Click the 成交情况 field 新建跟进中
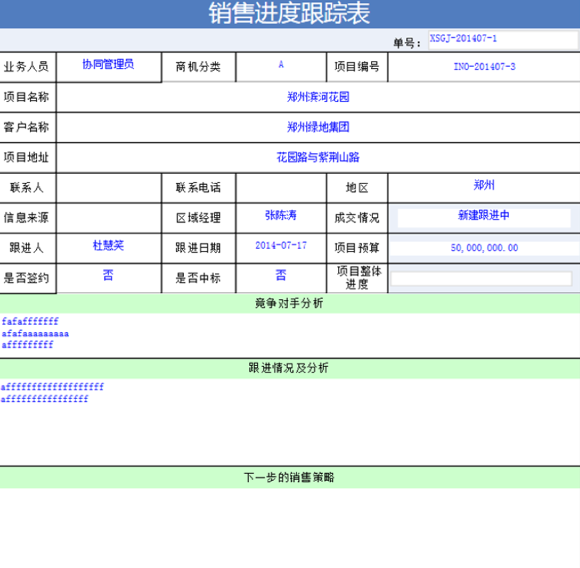Viewport: 580px width, 568px height. 484,217
